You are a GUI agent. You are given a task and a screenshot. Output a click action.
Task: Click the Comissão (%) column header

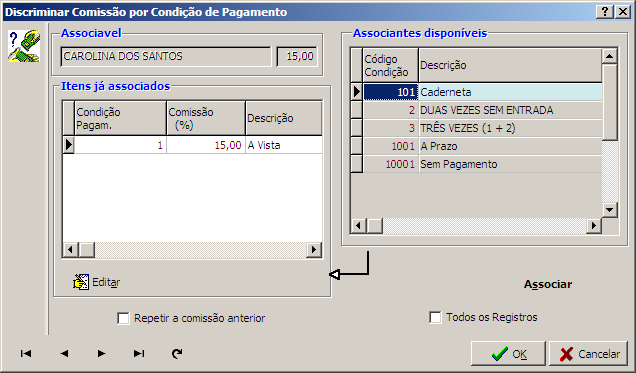(x=206, y=118)
